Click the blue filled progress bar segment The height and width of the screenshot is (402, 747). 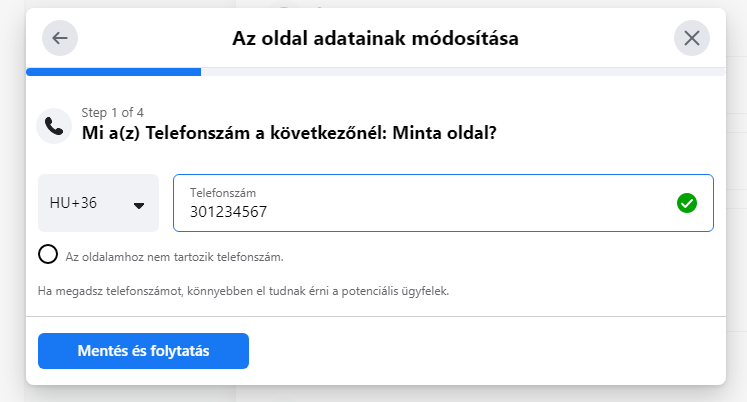[x=113, y=72]
